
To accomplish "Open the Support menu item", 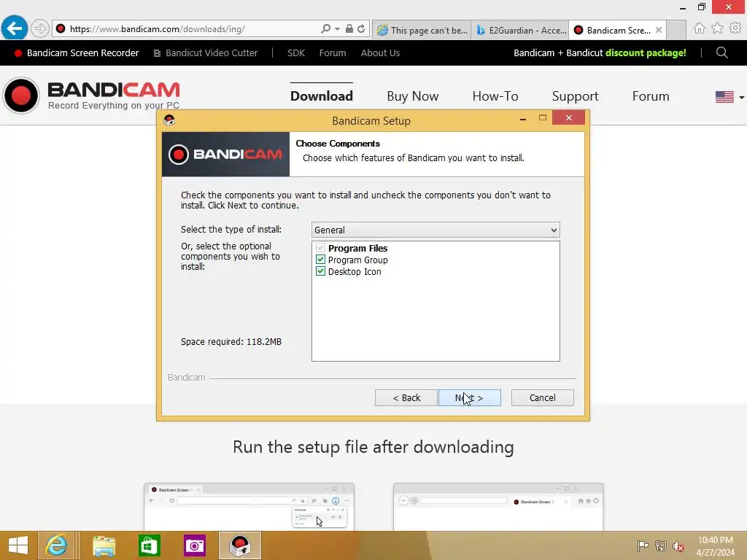I will point(575,96).
